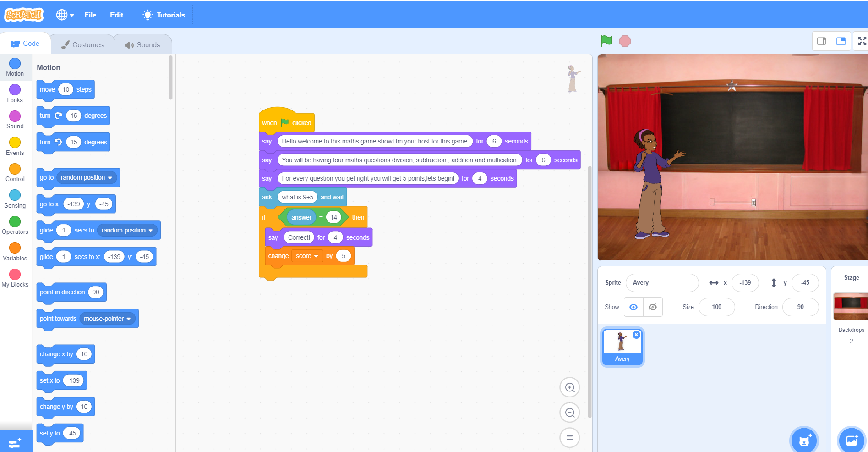Click the sprite y position field

tap(805, 283)
